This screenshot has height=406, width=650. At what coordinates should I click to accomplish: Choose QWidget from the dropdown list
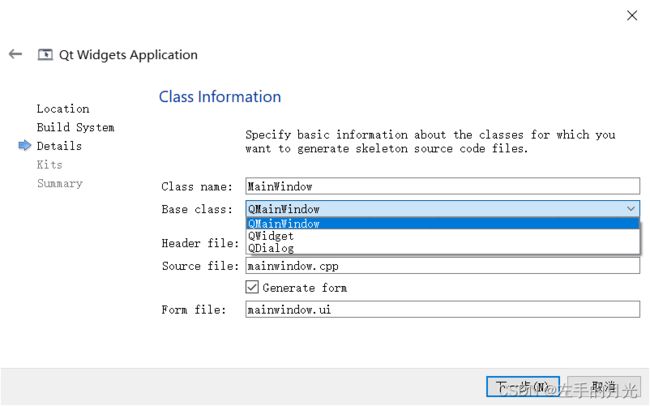[443, 236]
